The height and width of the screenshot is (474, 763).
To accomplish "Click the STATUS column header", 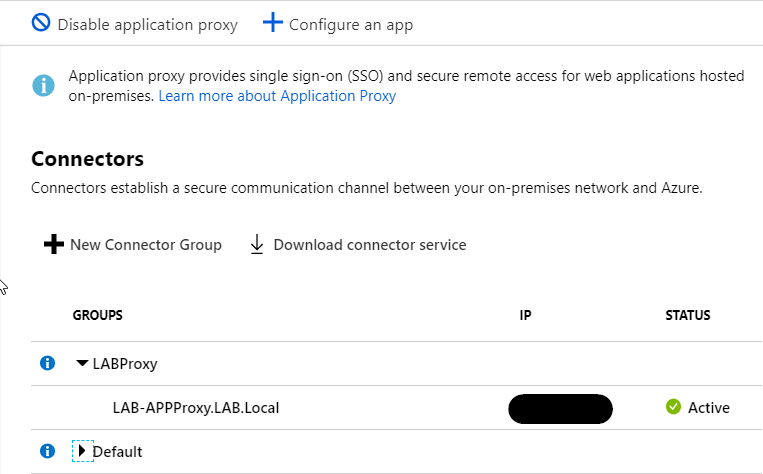I will pos(687,315).
